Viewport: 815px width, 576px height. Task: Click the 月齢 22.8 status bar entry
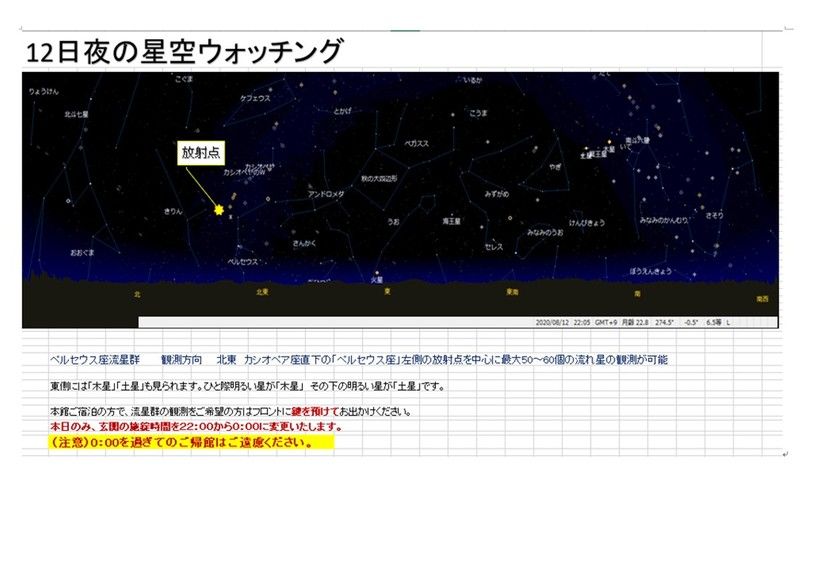click(x=635, y=323)
